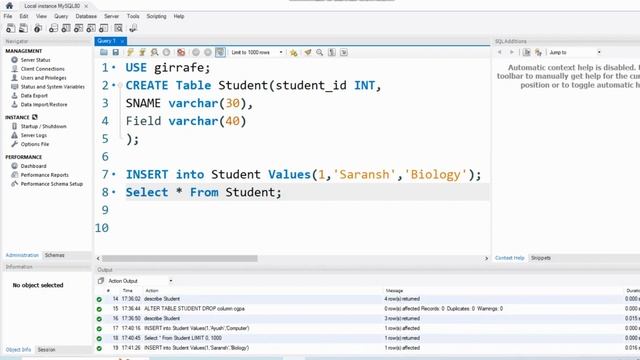Open a script file in query editor
The width and height of the screenshot is (640, 360).
(x=104, y=52)
